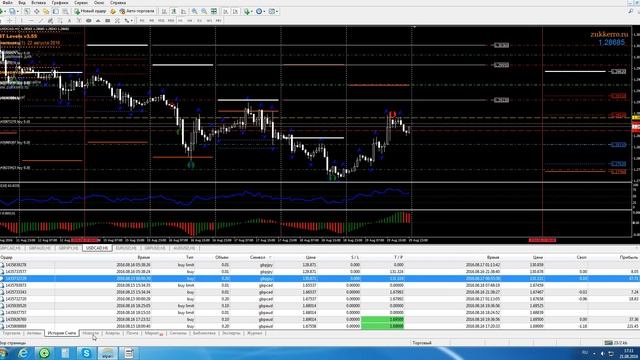Viewport: 640px width, 360px height.
Task: Open the Windows Start button
Action: [3, 353]
